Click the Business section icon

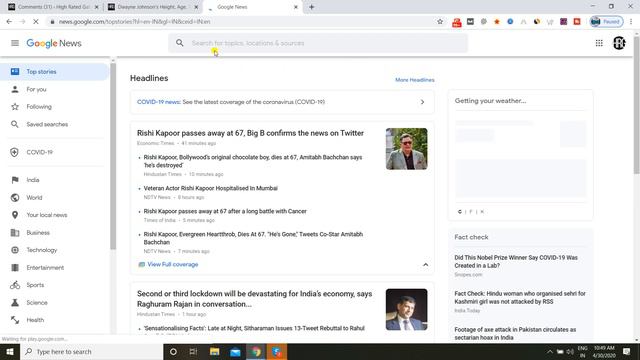[x=15, y=233]
